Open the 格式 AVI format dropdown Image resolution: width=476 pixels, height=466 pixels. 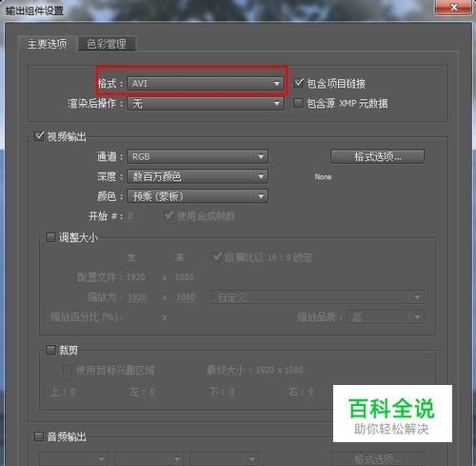pos(205,84)
